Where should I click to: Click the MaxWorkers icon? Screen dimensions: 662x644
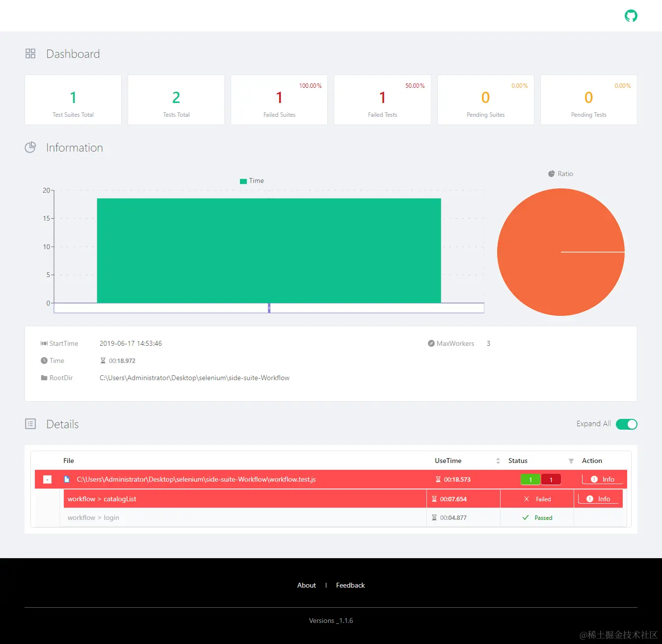point(430,343)
